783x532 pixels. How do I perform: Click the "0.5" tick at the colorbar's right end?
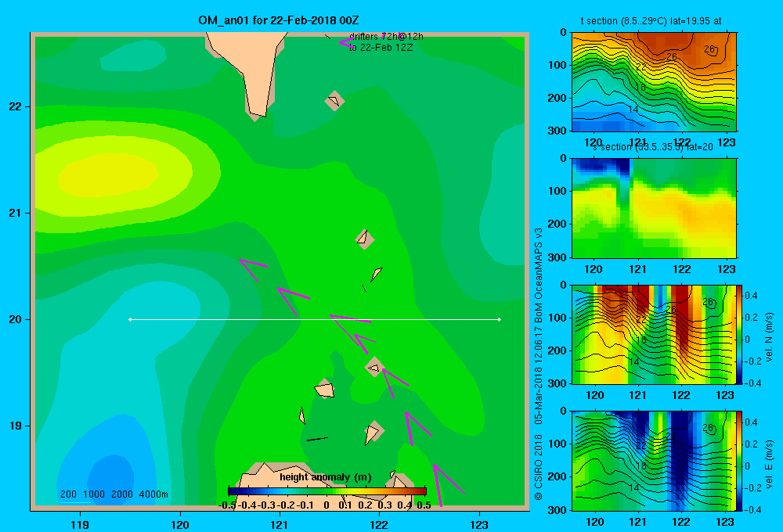[424, 505]
